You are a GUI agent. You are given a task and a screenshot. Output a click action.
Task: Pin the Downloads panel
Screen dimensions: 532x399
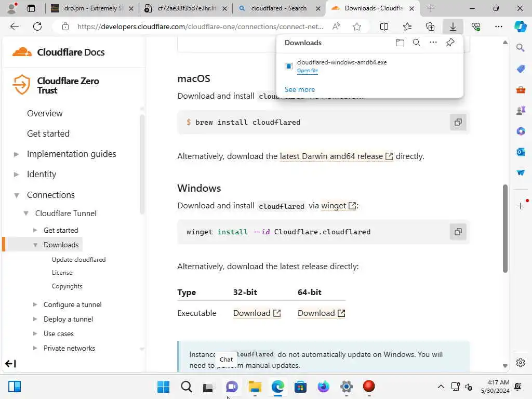[x=450, y=43]
